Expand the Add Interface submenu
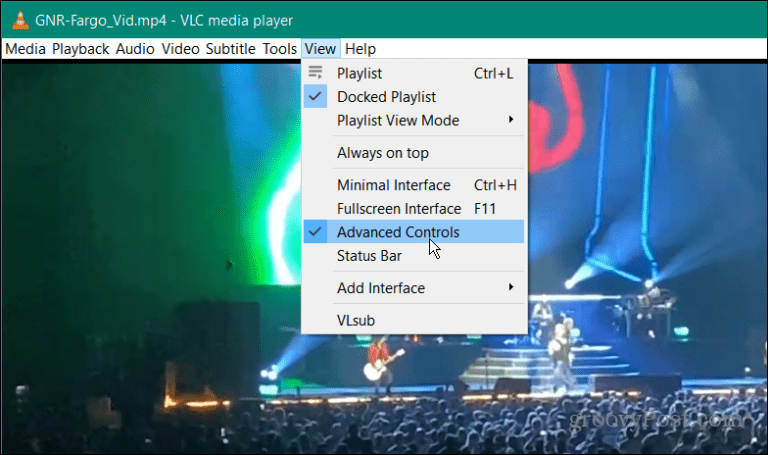Viewport: 768px width, 455px height. pos(414,288)
